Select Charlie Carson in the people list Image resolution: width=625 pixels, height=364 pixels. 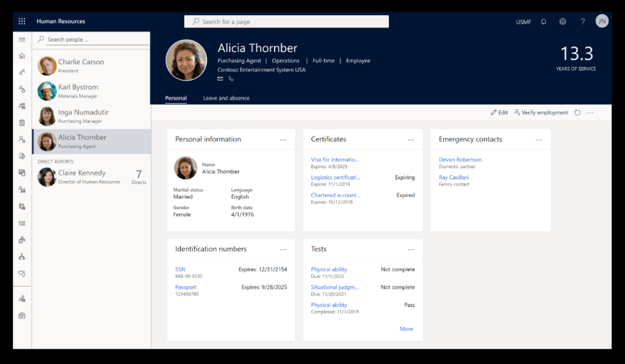click(x=81, y=62)
